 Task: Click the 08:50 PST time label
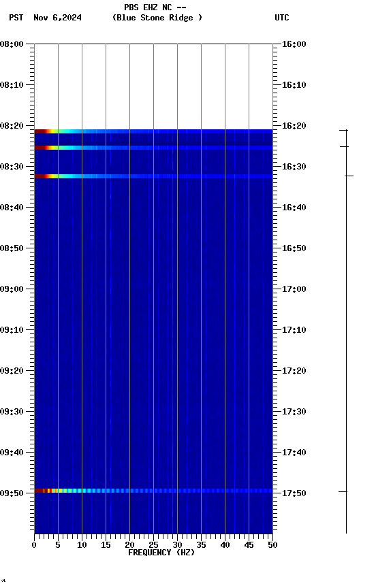coord(12,248)
